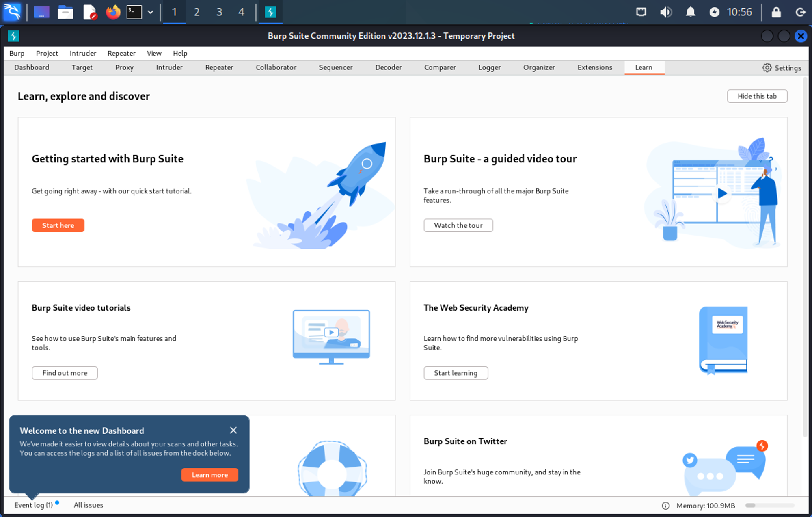Expand the terminal dropdown arrow in taskbar
812x517 pixels.
(151, 12)
